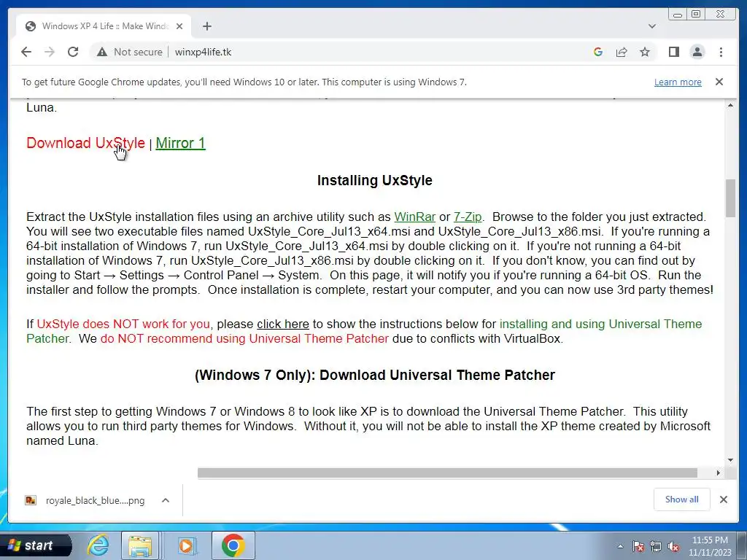Minimize the Chrome window

pos(678,15)
